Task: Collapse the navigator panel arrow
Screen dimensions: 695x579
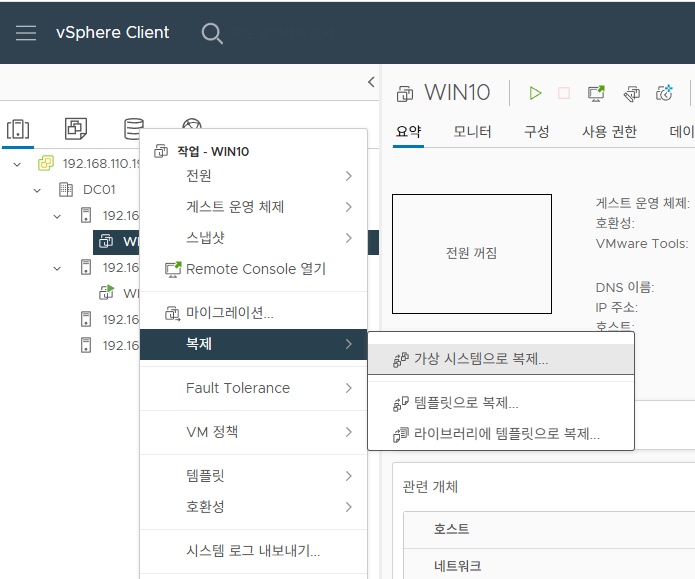Action: (371, 82)
